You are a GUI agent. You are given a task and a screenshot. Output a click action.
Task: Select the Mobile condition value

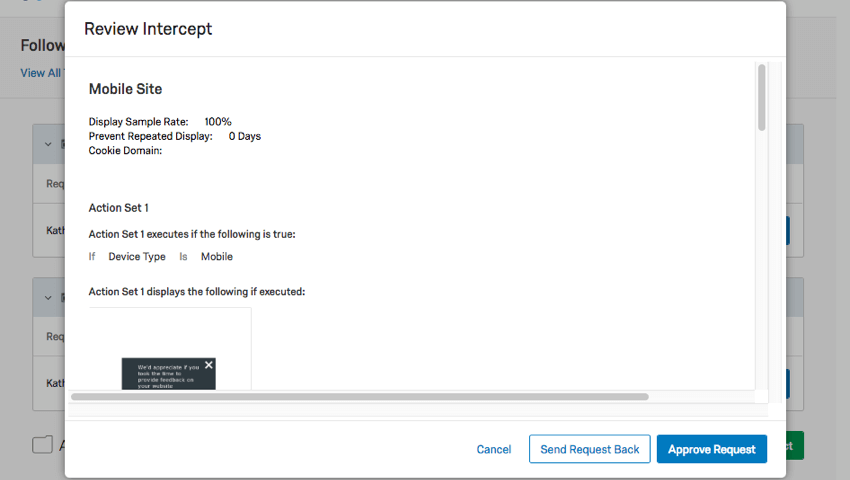pos(217,257)
